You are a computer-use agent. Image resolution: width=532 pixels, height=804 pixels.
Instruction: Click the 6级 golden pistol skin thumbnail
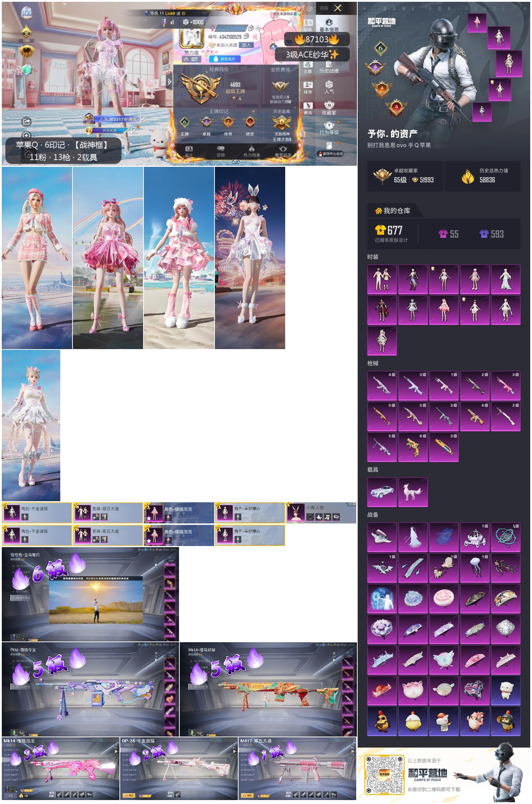point(413,447)
